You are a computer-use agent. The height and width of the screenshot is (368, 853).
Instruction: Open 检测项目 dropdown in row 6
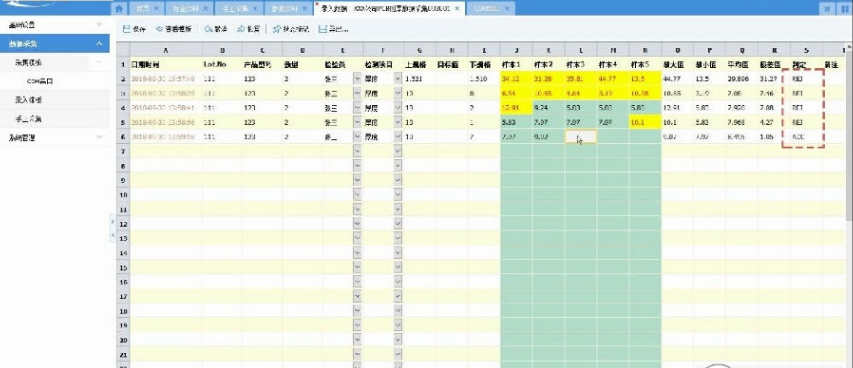(x=398, y=137)
